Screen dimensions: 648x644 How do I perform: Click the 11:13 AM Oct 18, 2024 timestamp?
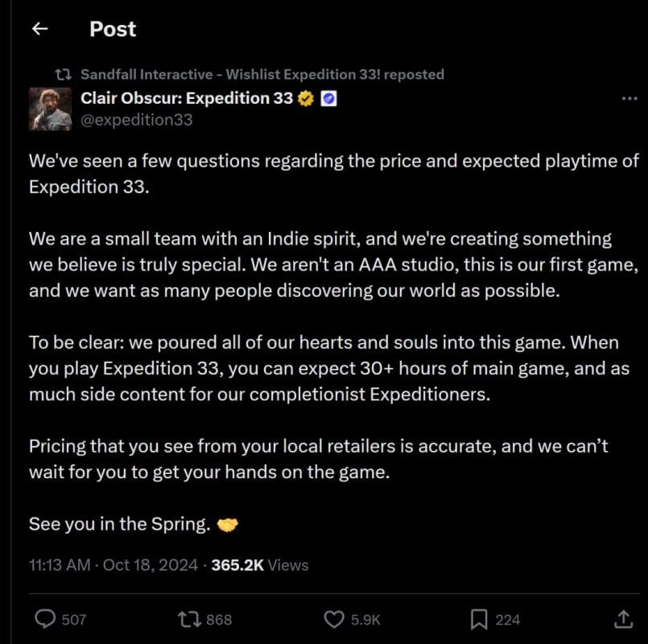tap(113, 565)
